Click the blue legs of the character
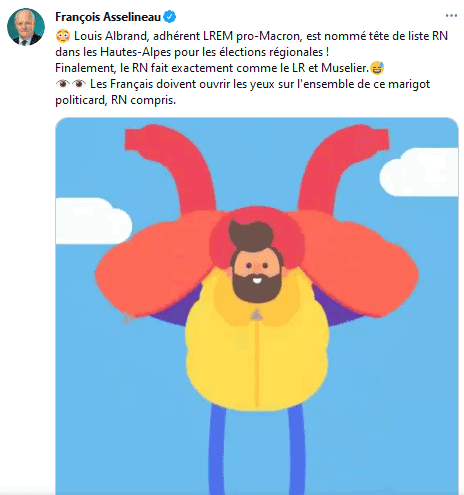464x495 pixels. (x=257, y=449)
